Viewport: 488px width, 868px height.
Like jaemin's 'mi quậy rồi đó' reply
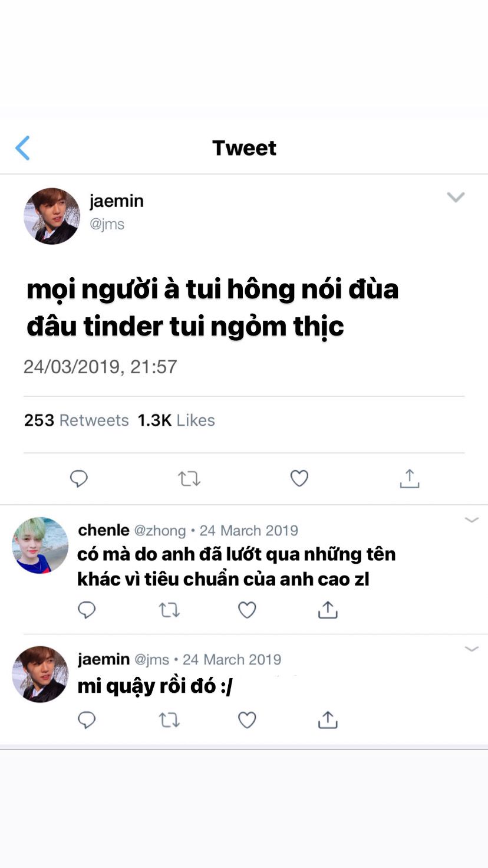click(247, 720)
